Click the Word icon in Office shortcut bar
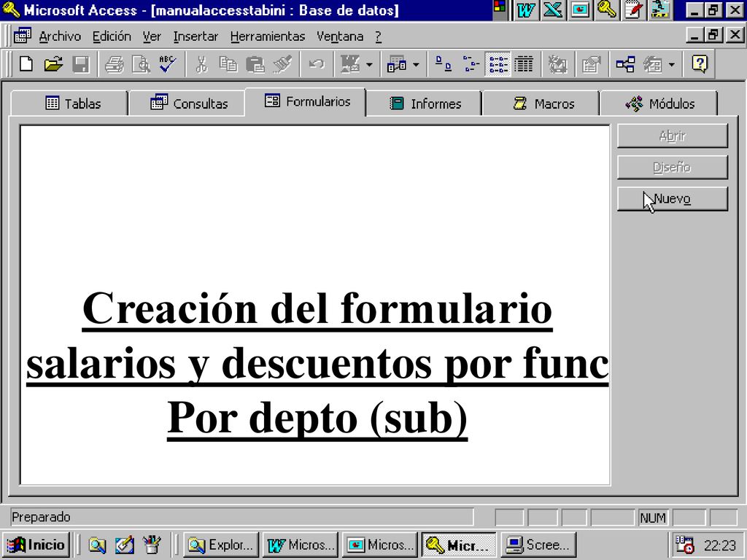This screenshot has height=560, width=747. [525, 9]
